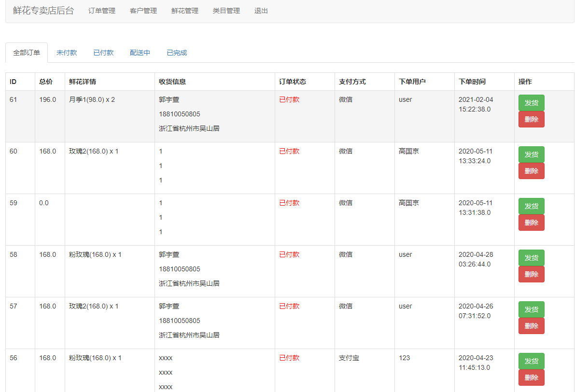Click 退出 to log out
The image size is (575, 392).
[x=261, y=11]
